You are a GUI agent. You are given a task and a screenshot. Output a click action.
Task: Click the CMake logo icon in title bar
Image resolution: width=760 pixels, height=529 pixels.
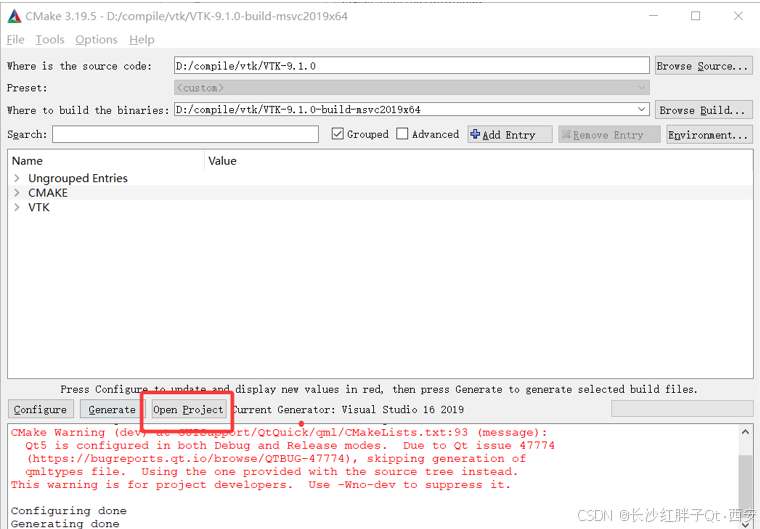14,16
